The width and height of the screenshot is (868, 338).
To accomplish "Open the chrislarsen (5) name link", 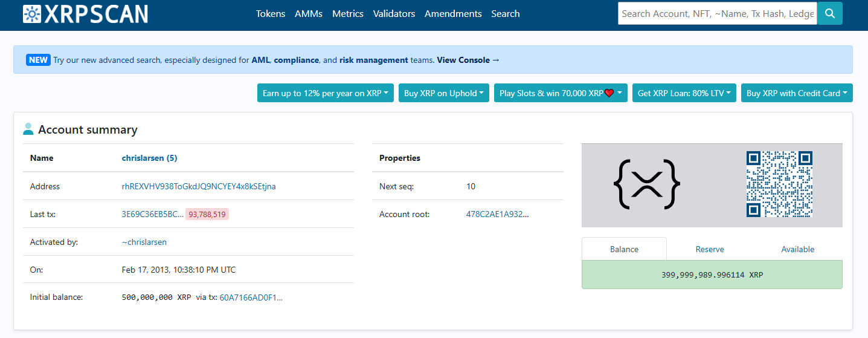I will click(x=149, y=158).
